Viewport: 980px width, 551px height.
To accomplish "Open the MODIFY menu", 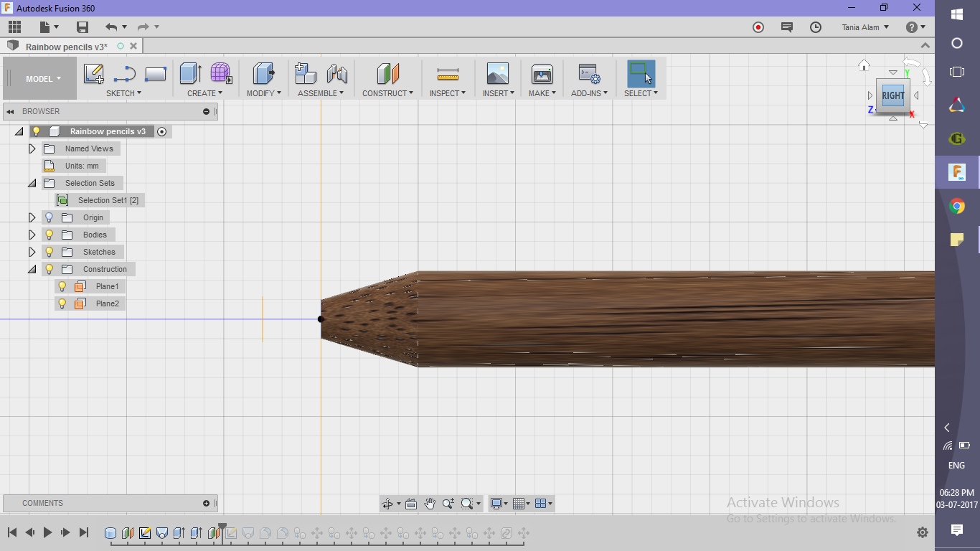I will (x=264, y=93).
